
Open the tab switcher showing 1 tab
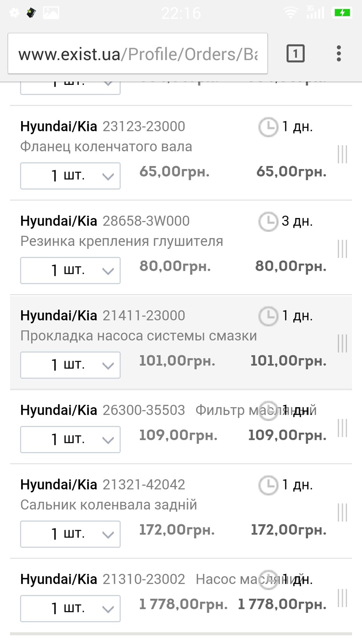click(295, 54)
